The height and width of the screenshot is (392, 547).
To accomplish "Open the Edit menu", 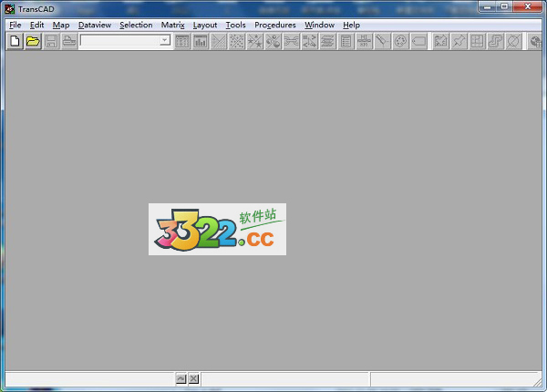I will [x=36, y=26].
